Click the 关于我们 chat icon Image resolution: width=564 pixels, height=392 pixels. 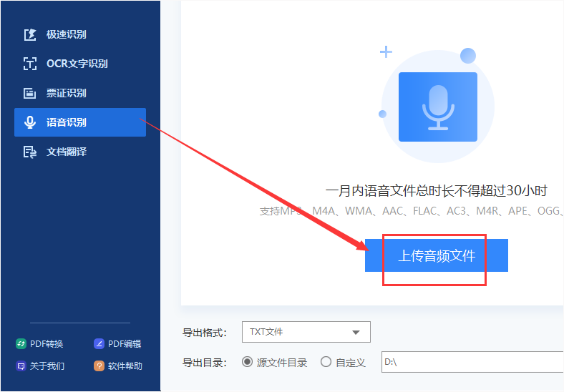click(x=21, y=366)
